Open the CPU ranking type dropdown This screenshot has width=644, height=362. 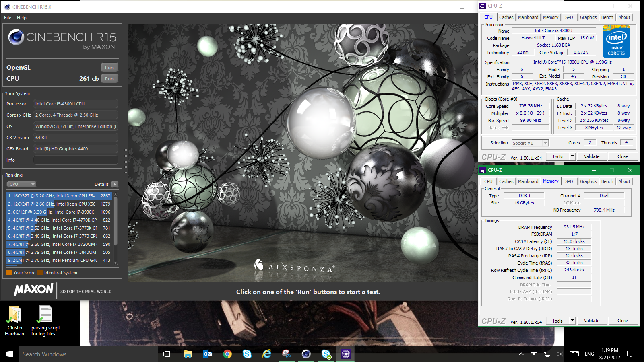[x=22, y=184]
